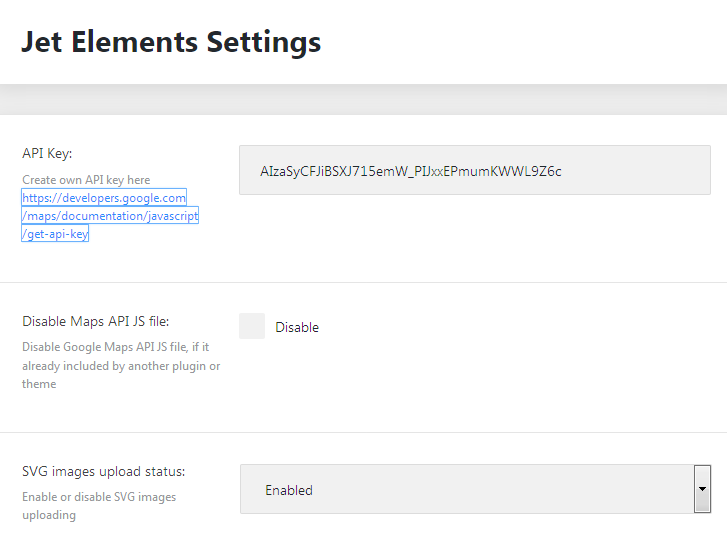Click the /maps/documentation/javascript link line
Image resolution: width=727 pixels, height=547 pixels.
[x=110, y=216]
